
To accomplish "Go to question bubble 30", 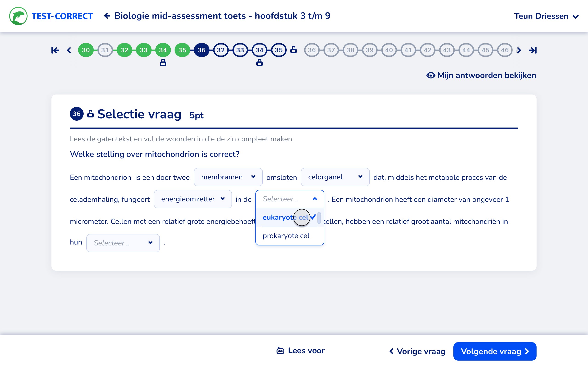I will pyautogui.click(x=86, y=50).
